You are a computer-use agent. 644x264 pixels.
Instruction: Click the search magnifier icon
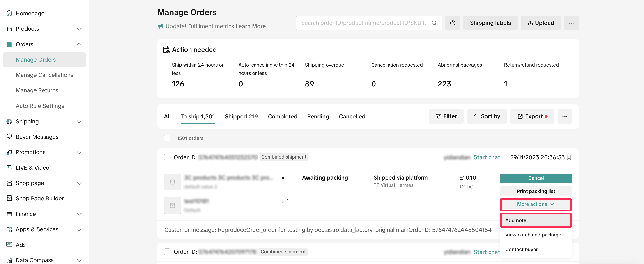(434, 23)
